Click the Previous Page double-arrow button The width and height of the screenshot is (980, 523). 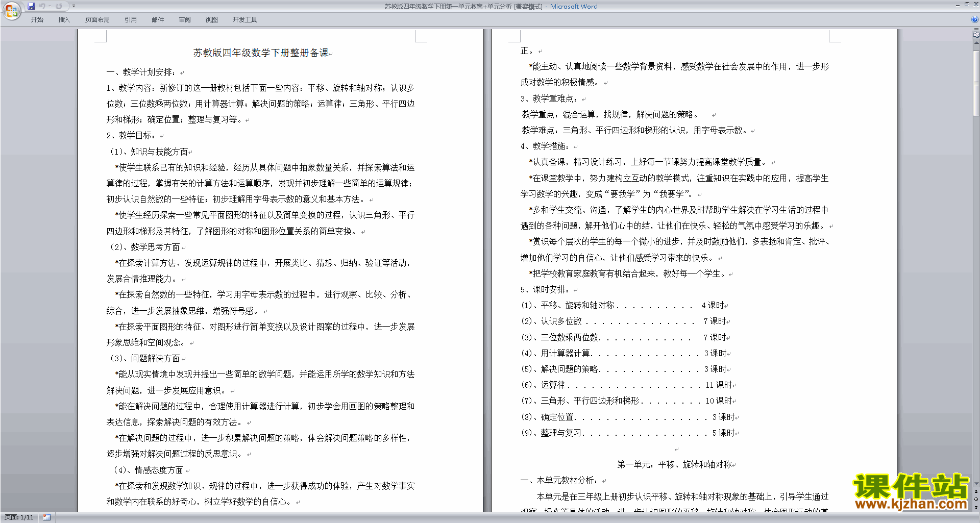[x=976, y=491]
